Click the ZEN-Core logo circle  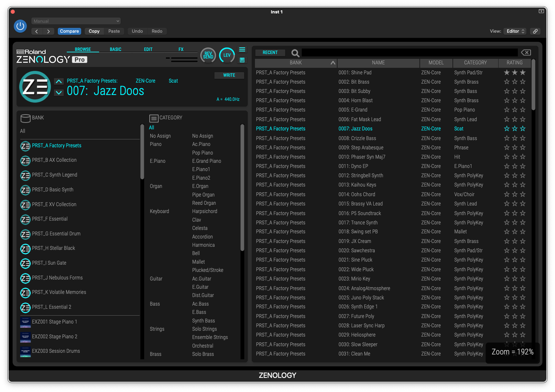35,87
